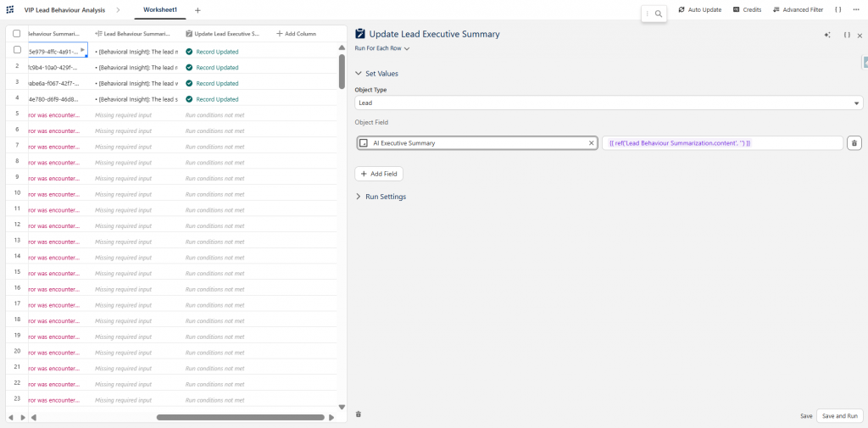
Task: Switch to the Worksheet1 tab
Action: click(160, 10)
